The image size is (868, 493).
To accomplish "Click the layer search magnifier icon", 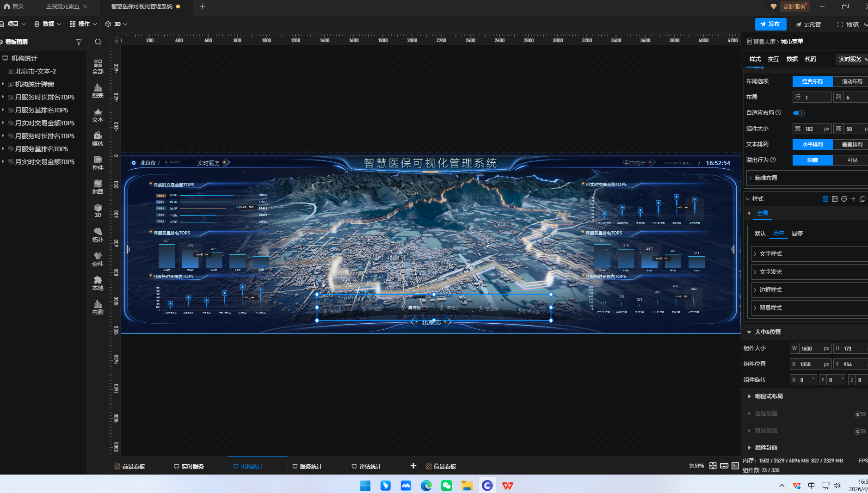I will click(98, 42).
